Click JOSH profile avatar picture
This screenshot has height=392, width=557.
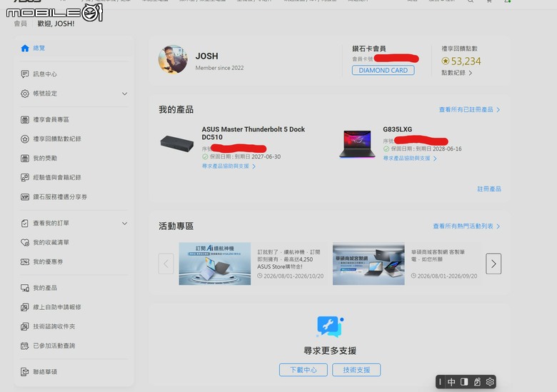(173, 59)
